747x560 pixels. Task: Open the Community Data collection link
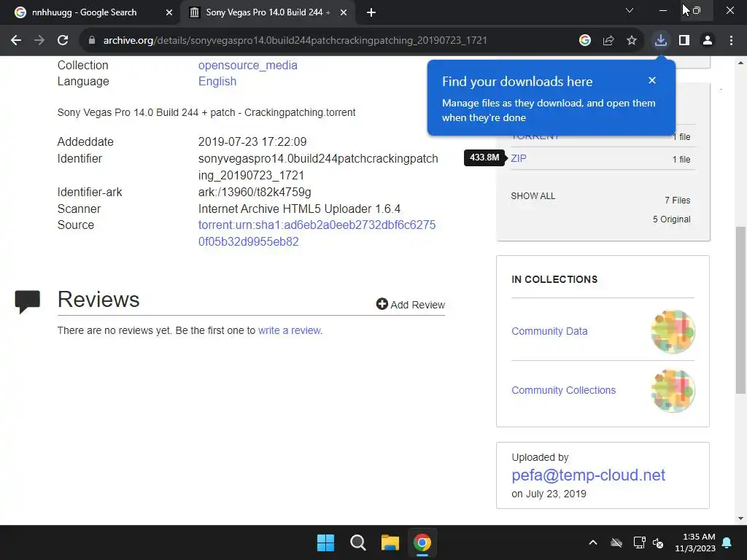pos(549,332)
